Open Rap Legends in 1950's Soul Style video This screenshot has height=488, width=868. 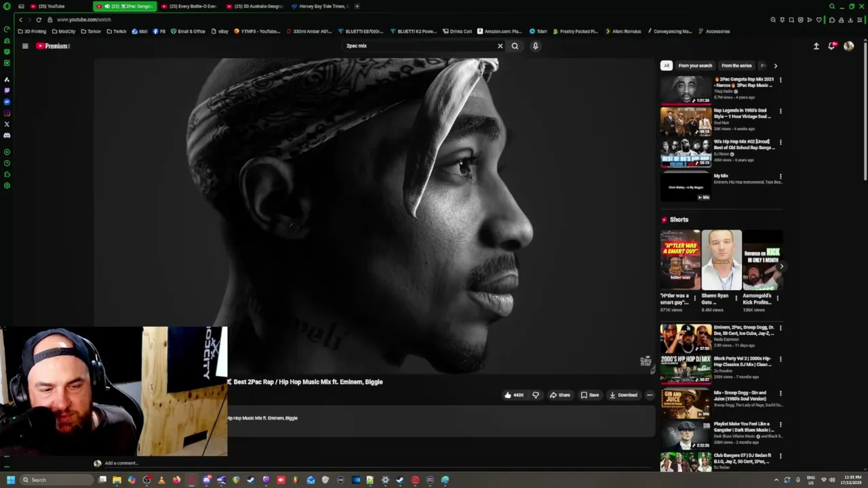pyautogui.click(x=686, y=121)
